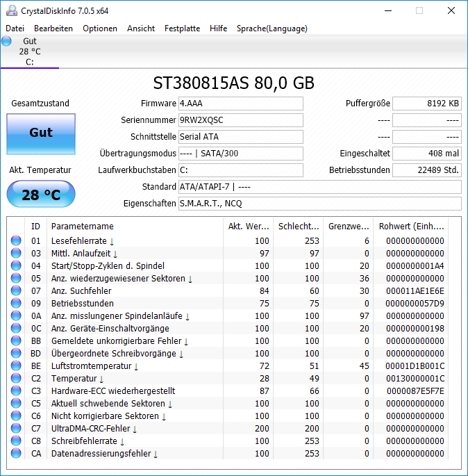Image resolution: width=468 pixels, height=476 pixels.
Task: Select the C: drive tab with Gut status
Action: pyautogui.click(x=30, y=51)
